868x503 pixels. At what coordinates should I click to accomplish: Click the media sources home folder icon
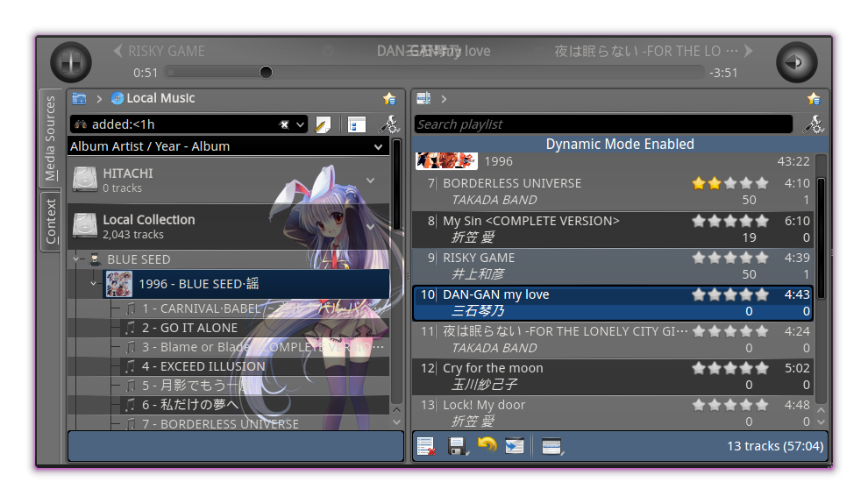point(79,98)
